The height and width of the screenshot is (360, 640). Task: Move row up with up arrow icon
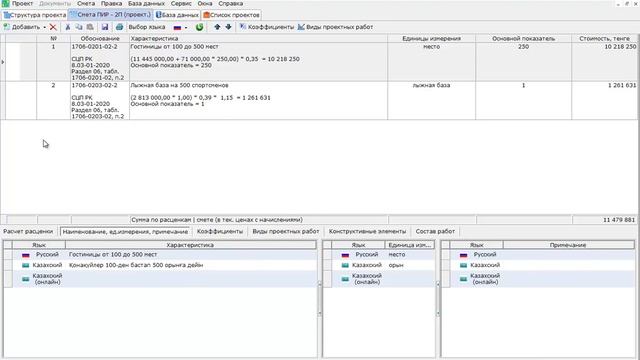point(217,27)
